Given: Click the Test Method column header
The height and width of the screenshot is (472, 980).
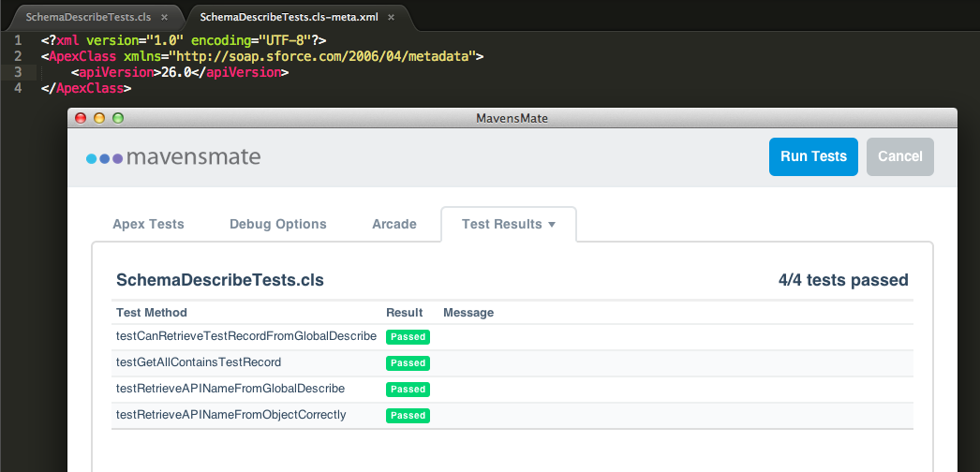Looking at the screenshot, I should 152,313.
